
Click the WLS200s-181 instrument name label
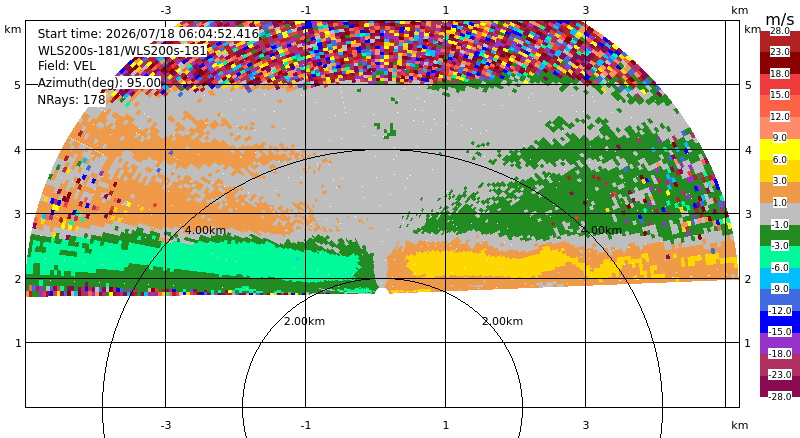click(x=122, y=51)
